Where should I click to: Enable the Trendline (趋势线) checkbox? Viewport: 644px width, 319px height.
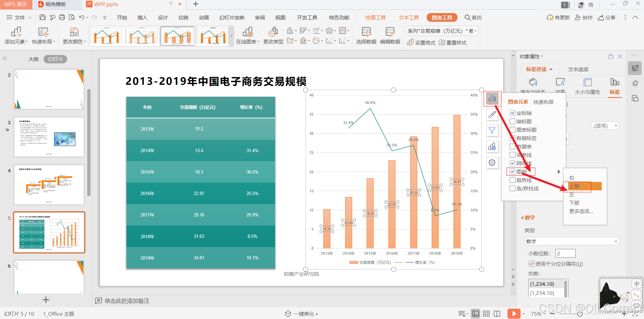click(x=513, y=180)
